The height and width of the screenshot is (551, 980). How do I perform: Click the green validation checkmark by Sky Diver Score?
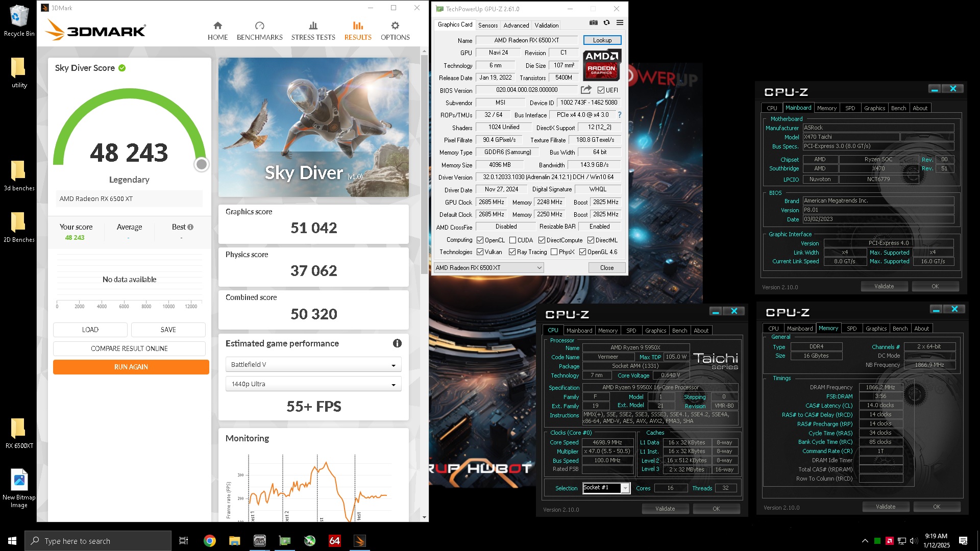122,68
